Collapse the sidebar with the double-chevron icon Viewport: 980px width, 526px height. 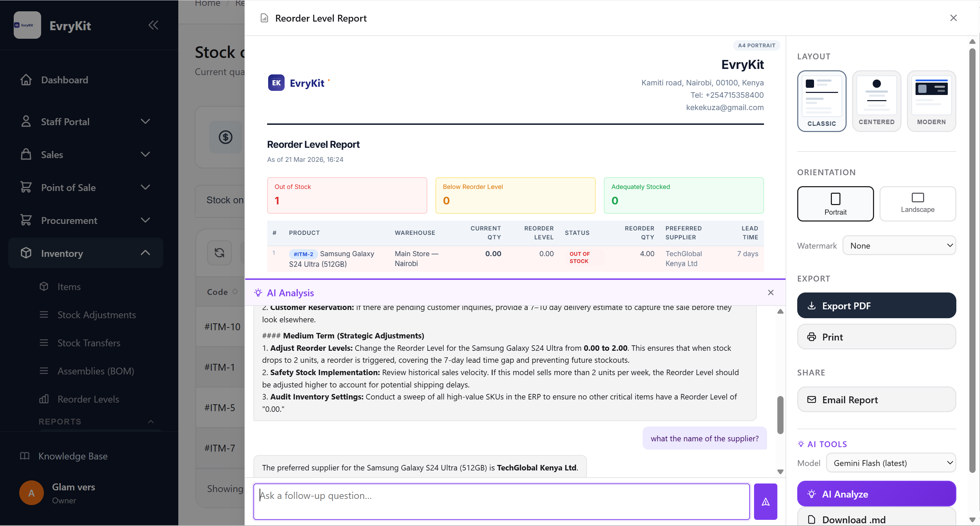pyautogui.click(x=153, y=25)
